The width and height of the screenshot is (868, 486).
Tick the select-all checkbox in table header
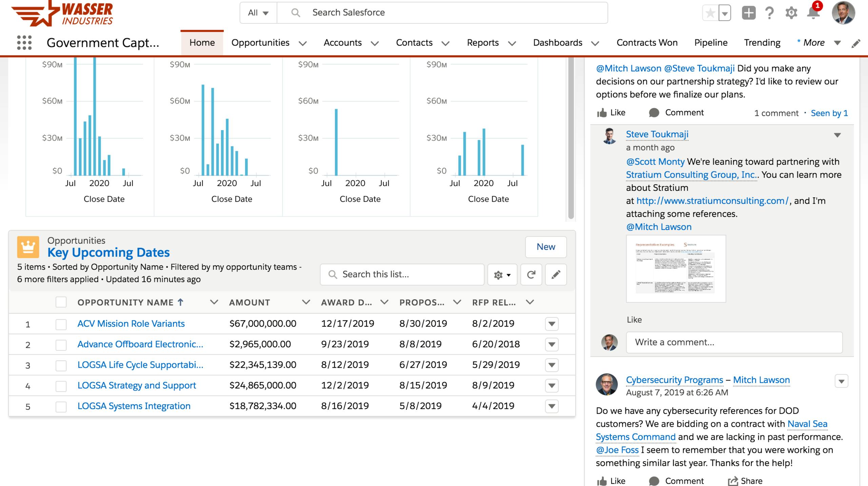[x=61, y=302]
